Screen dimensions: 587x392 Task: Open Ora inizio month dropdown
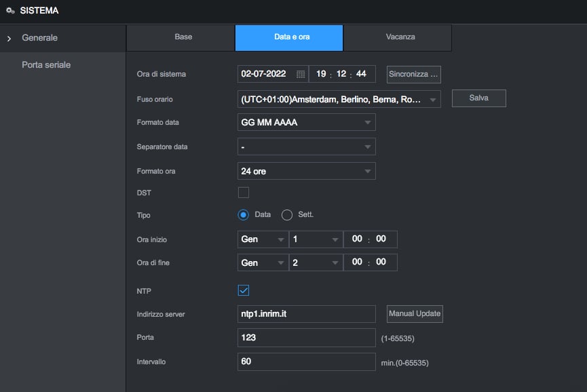[x=263, y=239]
